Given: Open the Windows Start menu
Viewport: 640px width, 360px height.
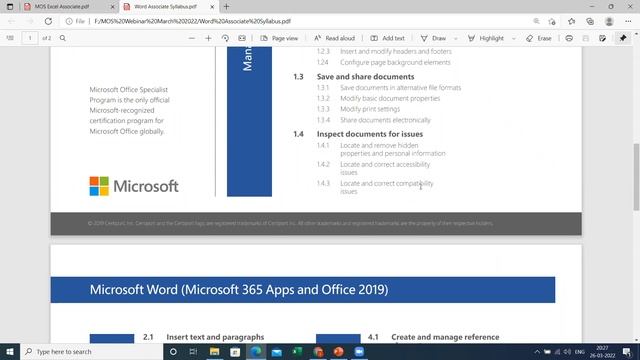Looking at the screenshot, I should (x=10, y=351).
